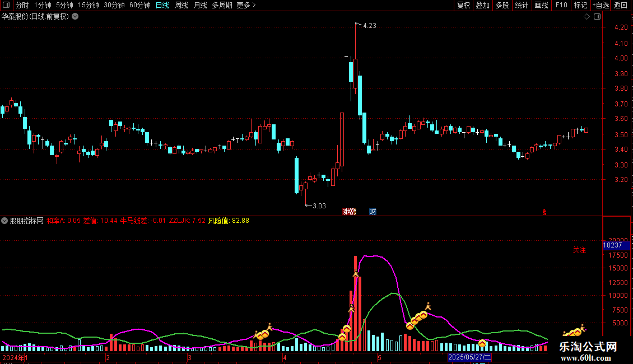
Task: Open the 复权 adjustment menu
Action: [x=463, y=5]
